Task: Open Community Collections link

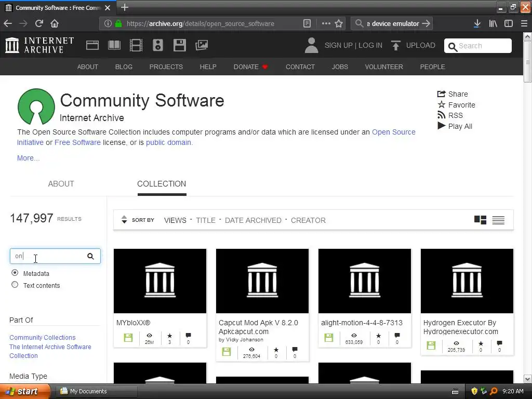Action: (43, 337)
